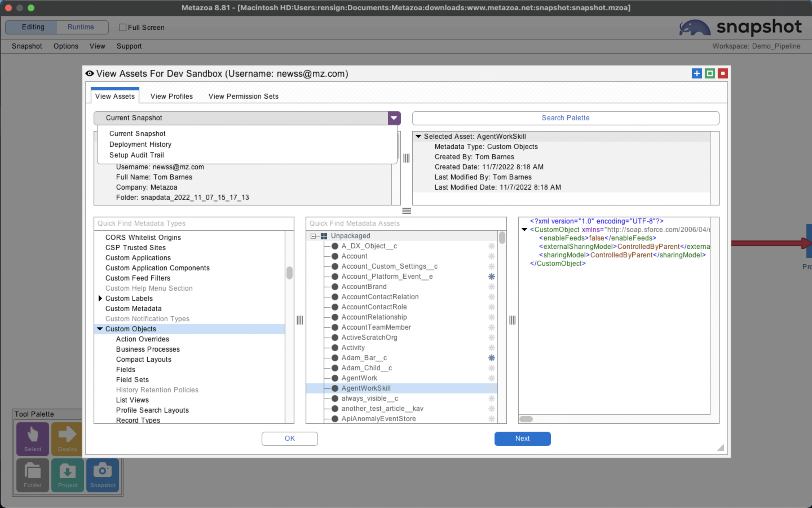Click the star marker beside ActiveScratchOrg
This screenshot has width=812, height=508.
point(491,337)
